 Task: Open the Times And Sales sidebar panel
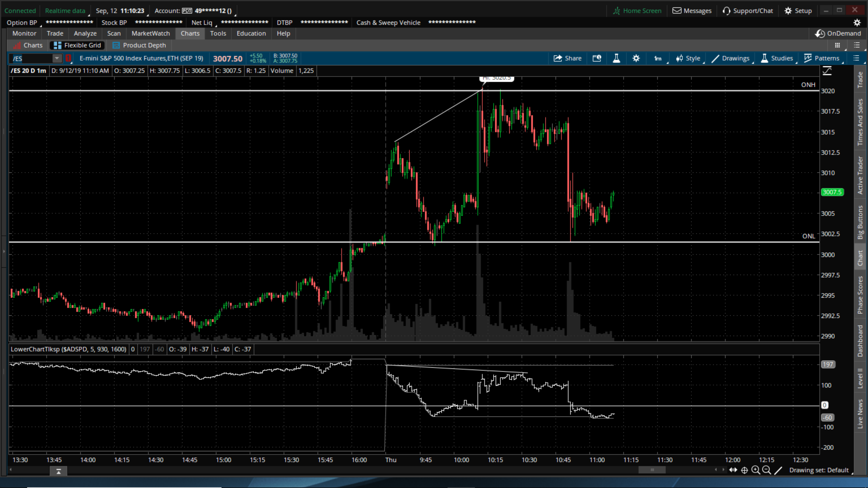pos(861,122)
